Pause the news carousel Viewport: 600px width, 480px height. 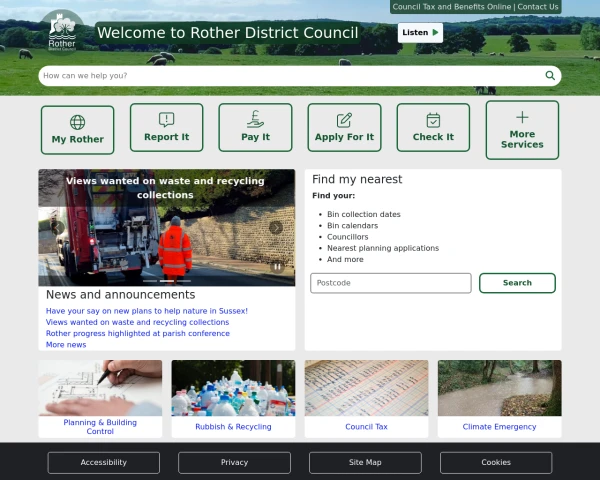pos(277,267)
